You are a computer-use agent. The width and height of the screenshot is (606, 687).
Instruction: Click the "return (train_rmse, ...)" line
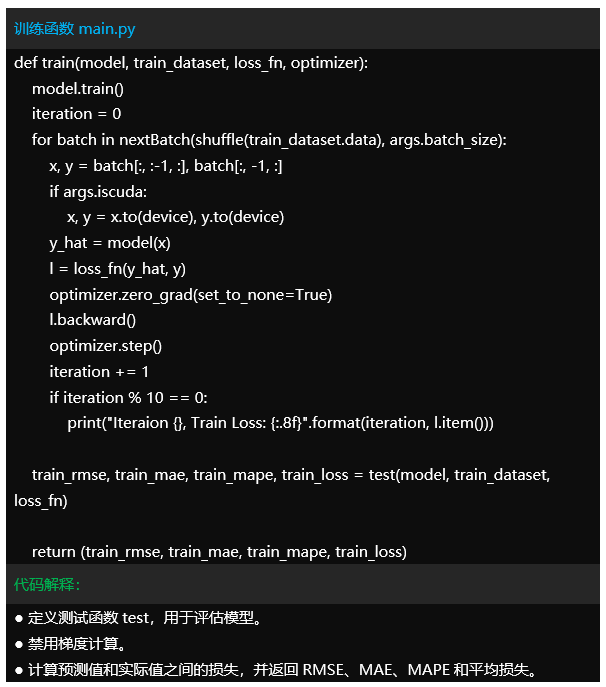click(x=219, y=551)
